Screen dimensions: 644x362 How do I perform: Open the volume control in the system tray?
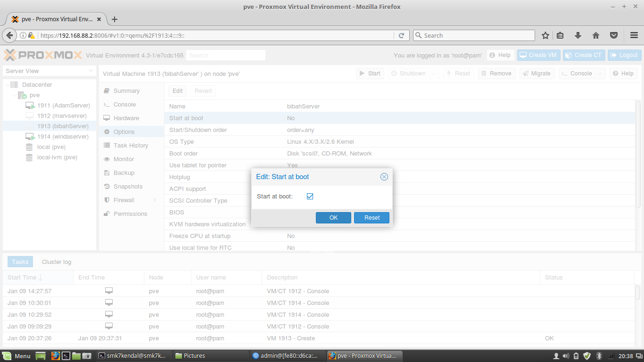(566, 356)
